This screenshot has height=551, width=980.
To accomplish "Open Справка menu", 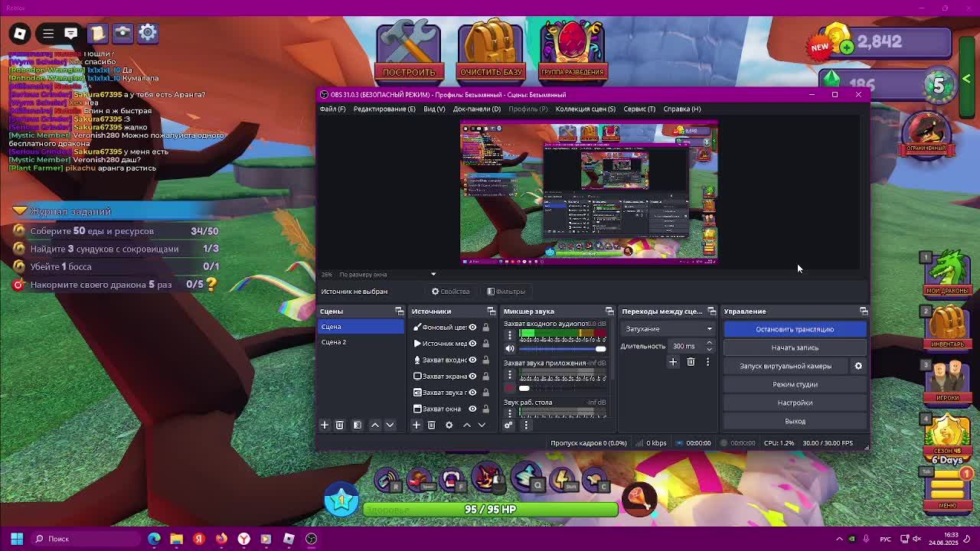I will click(681, 109).
